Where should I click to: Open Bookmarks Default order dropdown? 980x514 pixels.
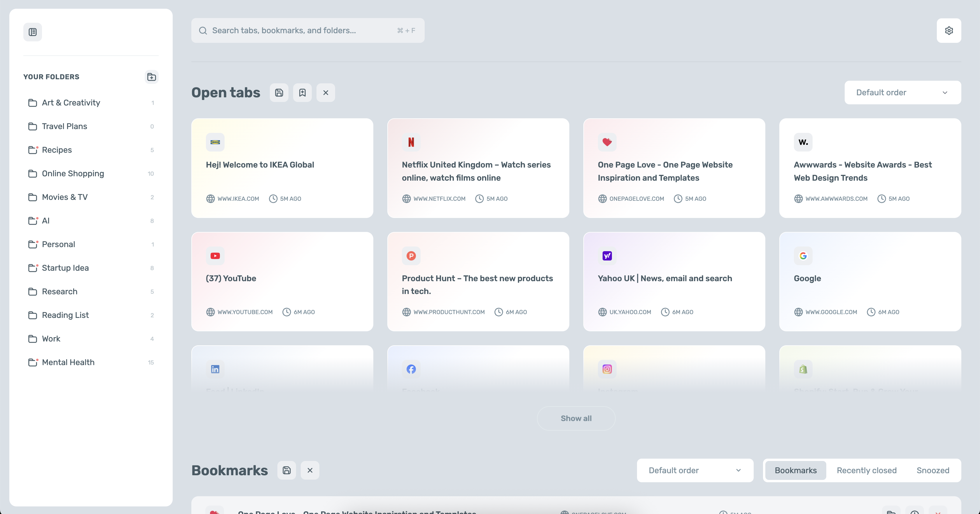click(695, 470)
